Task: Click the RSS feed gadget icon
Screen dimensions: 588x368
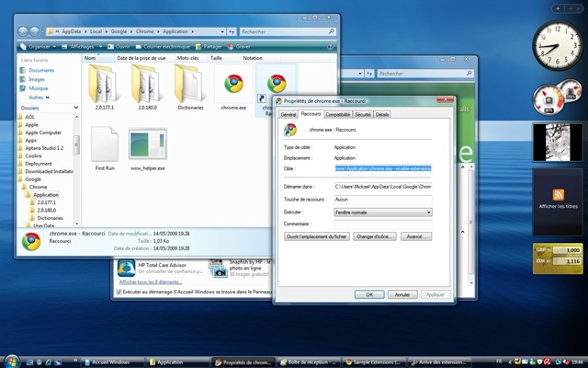Action: click(x=558, y=194)
